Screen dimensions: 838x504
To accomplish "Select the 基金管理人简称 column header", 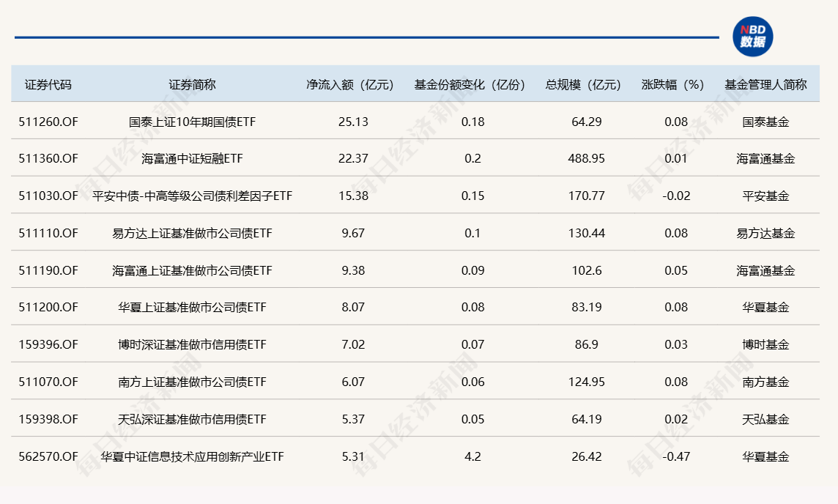I will 766,84.
